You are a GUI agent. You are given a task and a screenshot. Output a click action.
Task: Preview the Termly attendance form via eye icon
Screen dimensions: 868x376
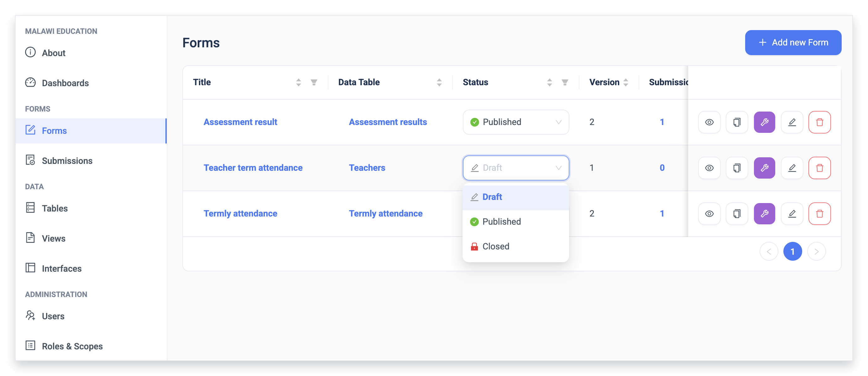point(709,214)
